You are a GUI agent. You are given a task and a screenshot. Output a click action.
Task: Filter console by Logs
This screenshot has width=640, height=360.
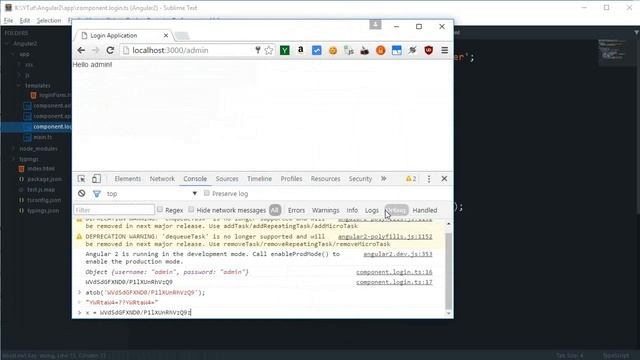pyautogui.click(x=371, y=210)
